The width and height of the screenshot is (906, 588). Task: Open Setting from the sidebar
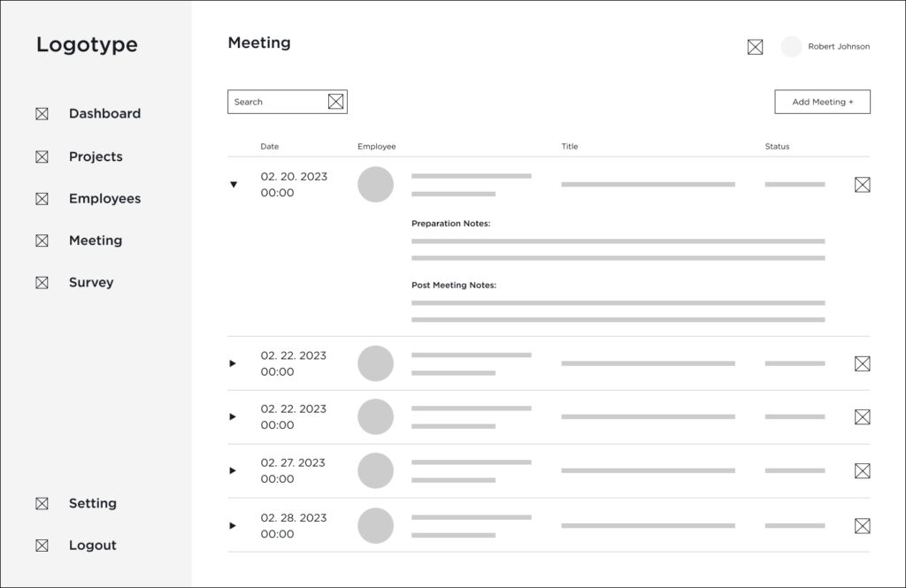click(x=93, y=503)
